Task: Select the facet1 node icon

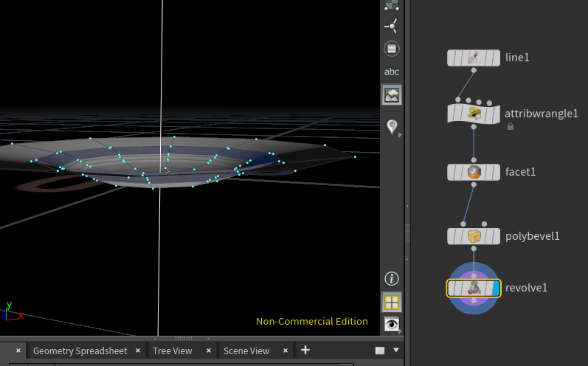Action: point(474,172)
